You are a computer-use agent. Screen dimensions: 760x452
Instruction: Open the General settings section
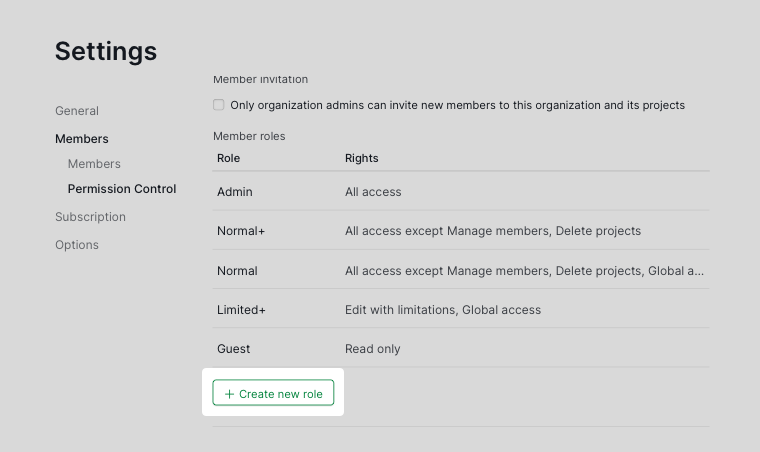click(77, 111)
